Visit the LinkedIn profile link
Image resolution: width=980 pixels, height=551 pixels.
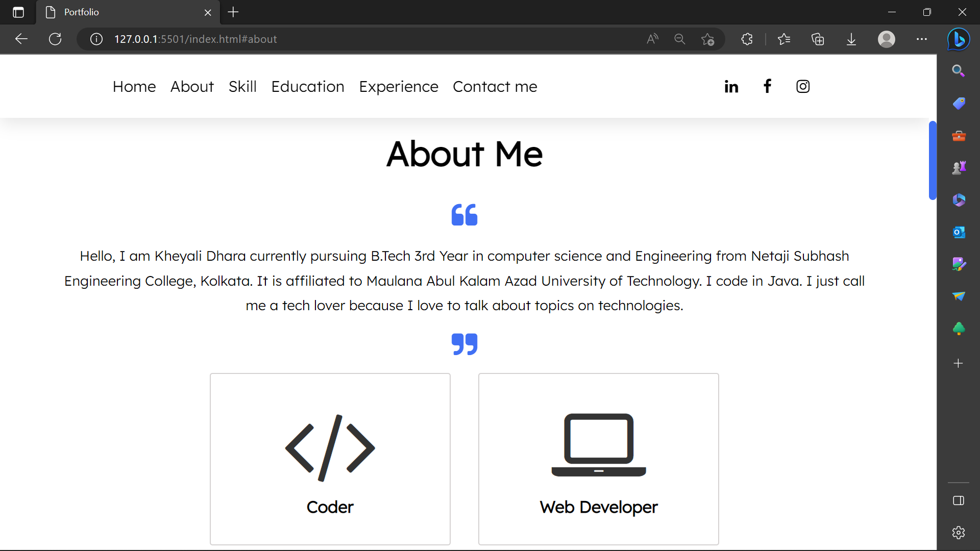click(x=731, y=86)
